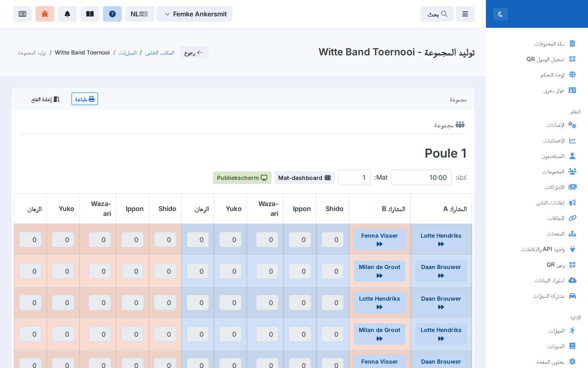This screenshot has width=588, height=368.
Task: Open the search button بحث
Action: [437, 14]
